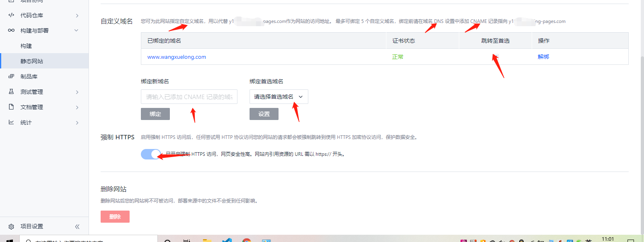
Task: Click the taskbar clock showing 11:01
Action: click(x=608, y=239)
